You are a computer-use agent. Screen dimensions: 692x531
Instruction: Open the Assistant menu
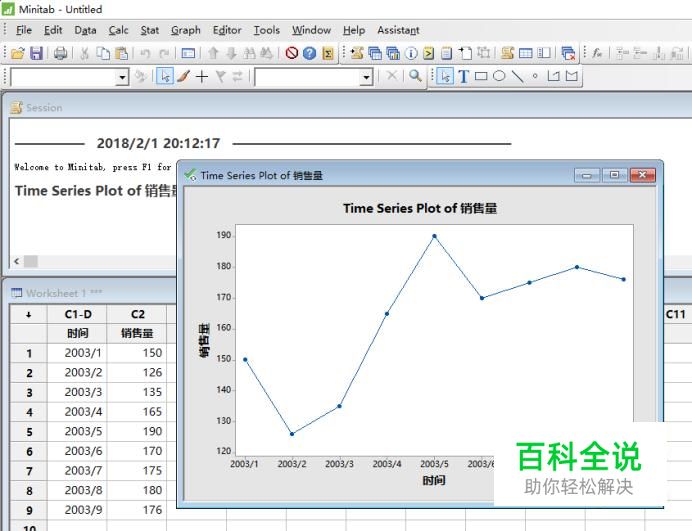coord(398,30)
